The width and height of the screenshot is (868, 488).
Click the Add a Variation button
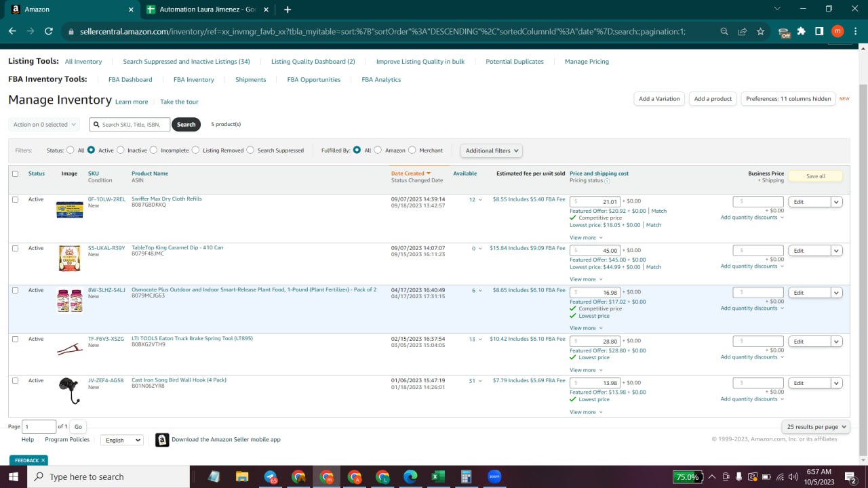click(x=659, y=99)
